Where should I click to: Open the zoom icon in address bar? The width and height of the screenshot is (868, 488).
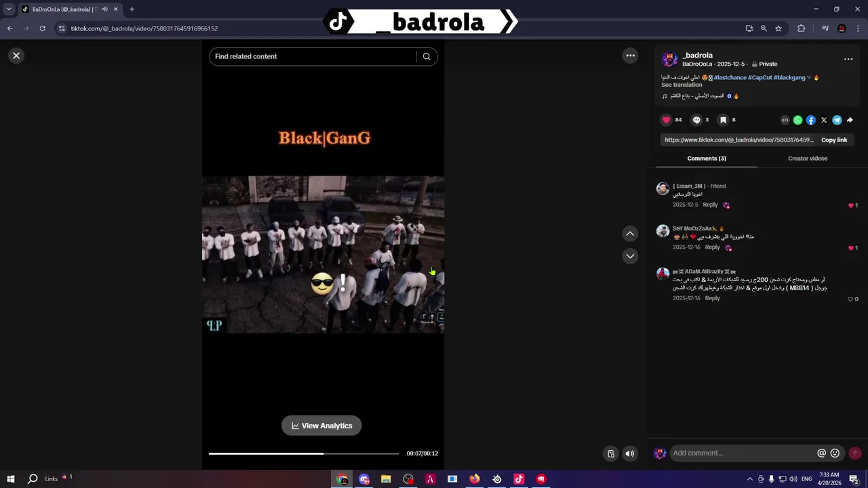pyautogui.click(x=764, y=28)
